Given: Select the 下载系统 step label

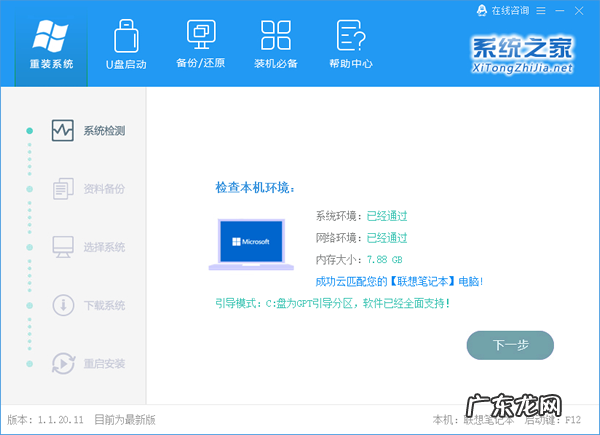Looking at the screenshot, I should (x=104, y=305).
